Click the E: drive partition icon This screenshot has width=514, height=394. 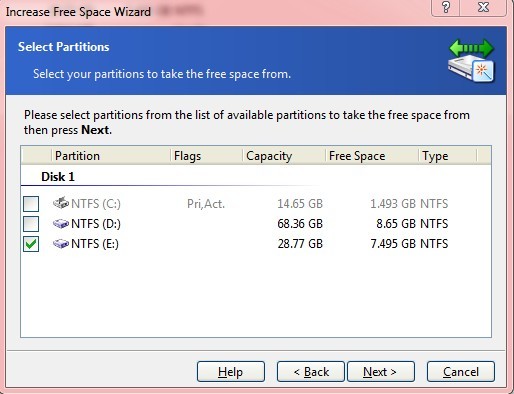click(x=61, y=244)
